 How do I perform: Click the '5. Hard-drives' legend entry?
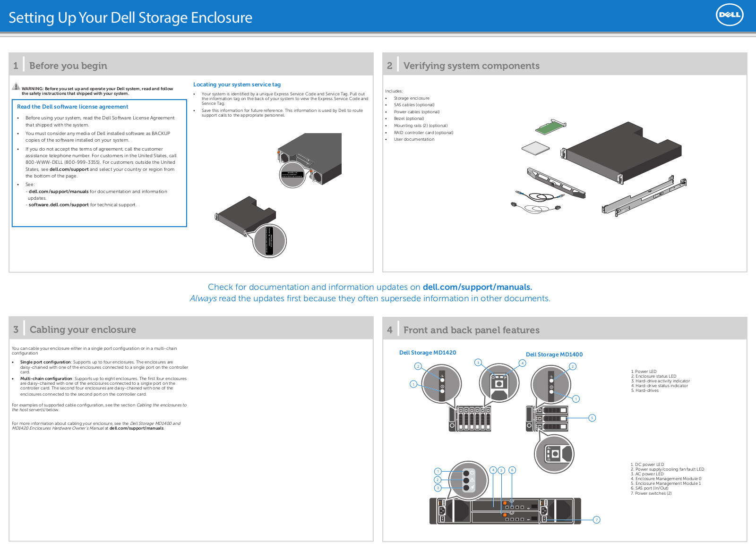tap(644, 390)
